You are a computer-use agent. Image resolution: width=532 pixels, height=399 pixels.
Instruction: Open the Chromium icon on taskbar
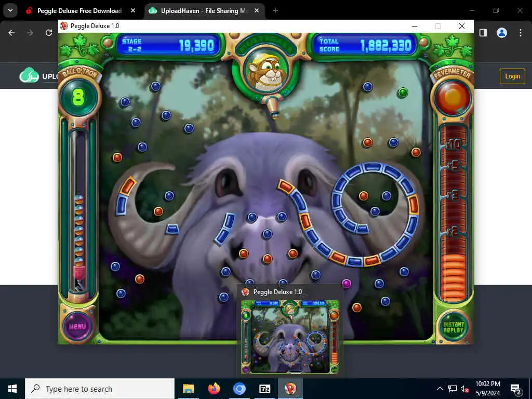[x=239, y=389]
